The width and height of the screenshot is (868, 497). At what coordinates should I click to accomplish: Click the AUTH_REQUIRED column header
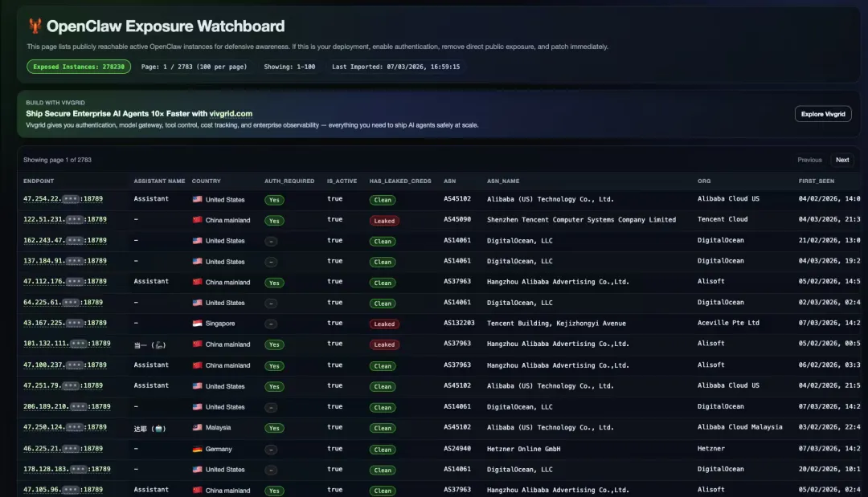tap(289, 181)
